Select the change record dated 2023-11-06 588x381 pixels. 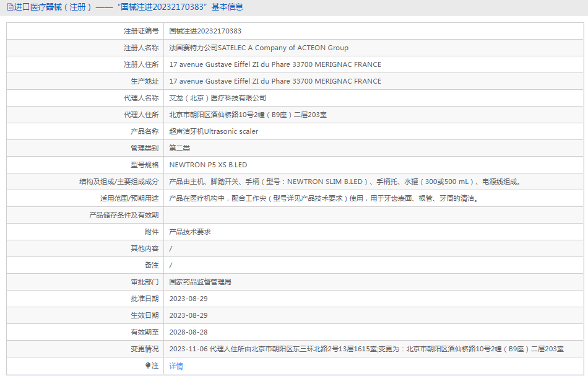[x=366, y=349]
